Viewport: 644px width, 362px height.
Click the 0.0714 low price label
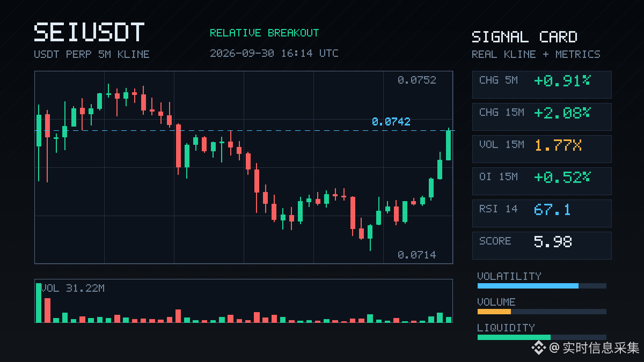417,255
